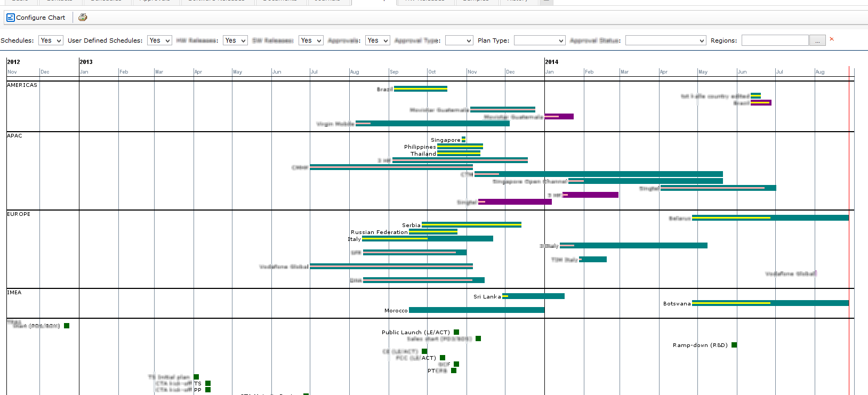Screen dimensions: 868x395
Task: Open the Regions browse ellipsis button
Action: (817, 41)
